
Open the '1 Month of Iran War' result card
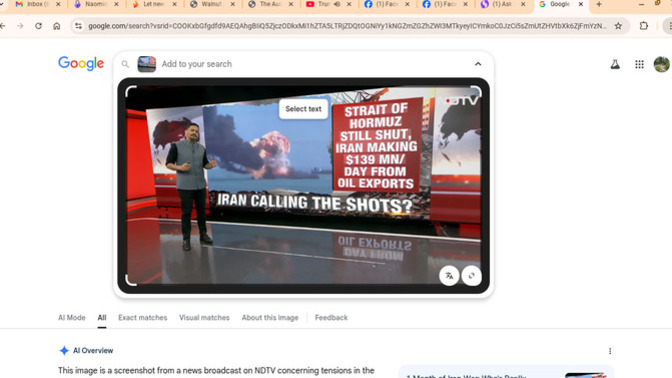[x=507, y=372]
